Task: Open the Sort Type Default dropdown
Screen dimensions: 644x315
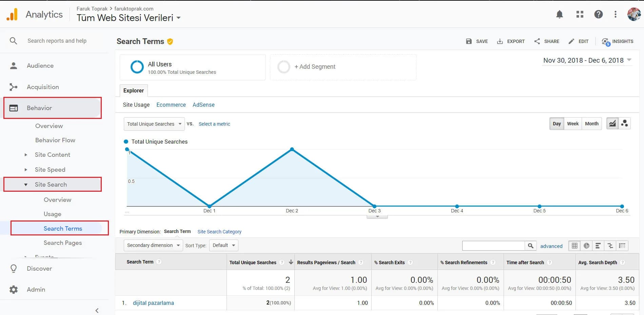Action: pyautogui.click(x=224, y=245)
